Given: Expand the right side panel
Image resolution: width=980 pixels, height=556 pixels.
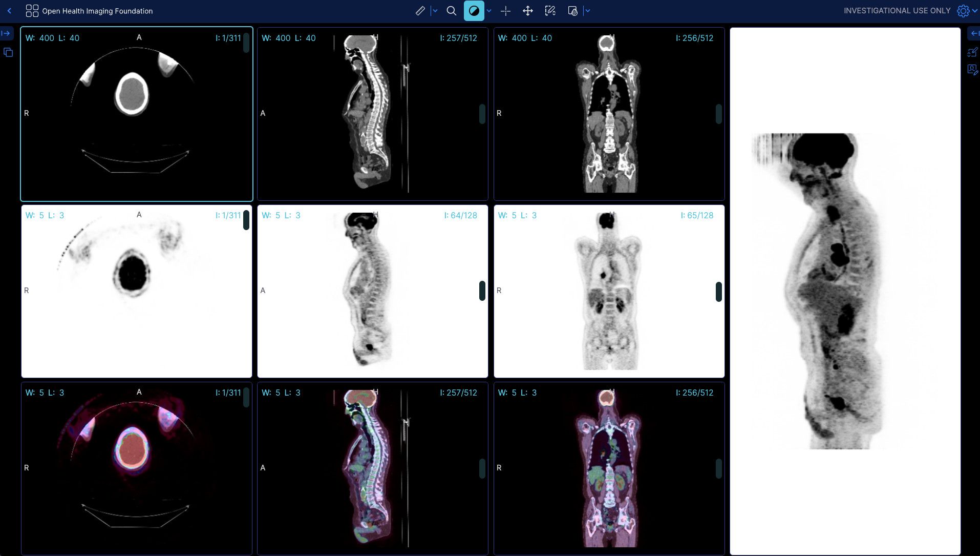Looking at the screenshot, I should [x=974, y=33].
